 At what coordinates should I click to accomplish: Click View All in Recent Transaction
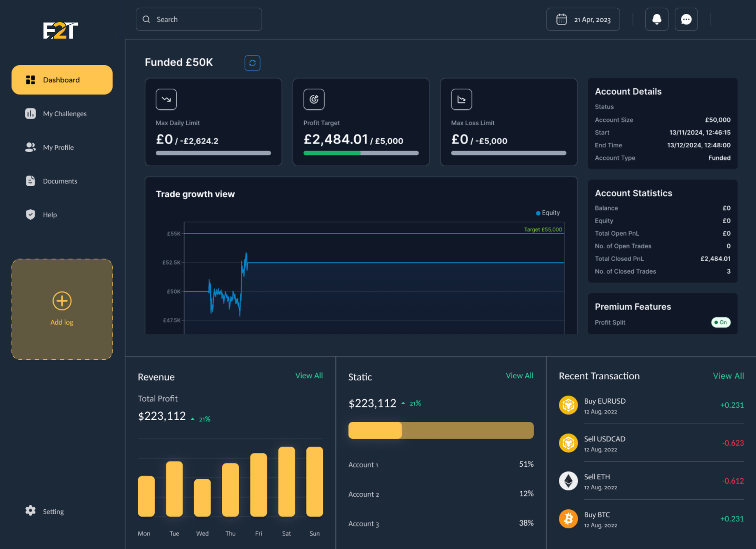(x=728, y=376)
